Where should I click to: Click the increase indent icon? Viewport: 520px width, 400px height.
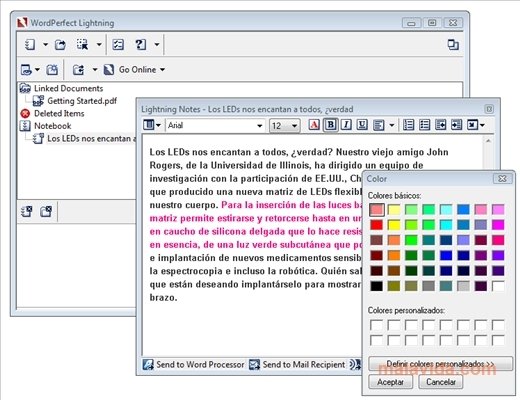tap(456, 125)
